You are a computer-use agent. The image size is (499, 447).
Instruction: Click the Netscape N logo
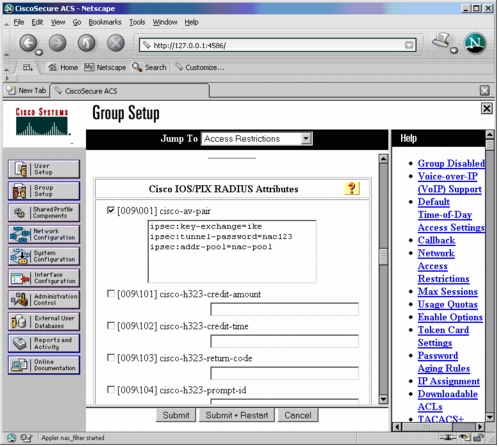click(475, 43)
